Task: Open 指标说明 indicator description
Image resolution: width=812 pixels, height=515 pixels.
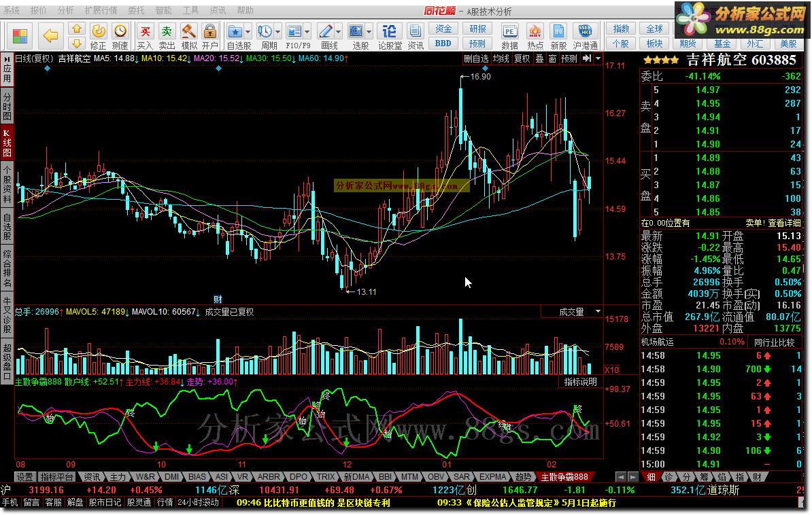Action: click(x=581, y=381)
